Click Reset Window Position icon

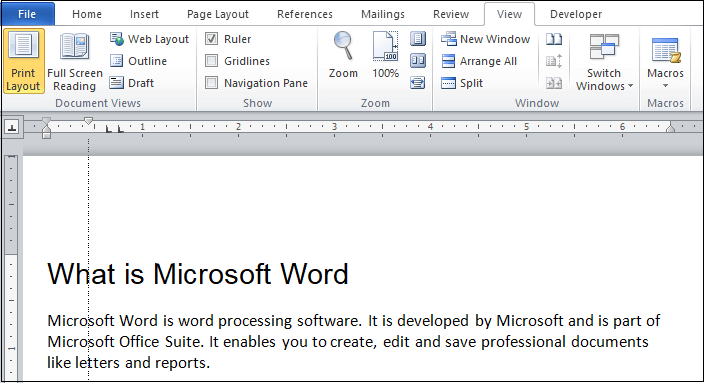click(x=554, y=83)
